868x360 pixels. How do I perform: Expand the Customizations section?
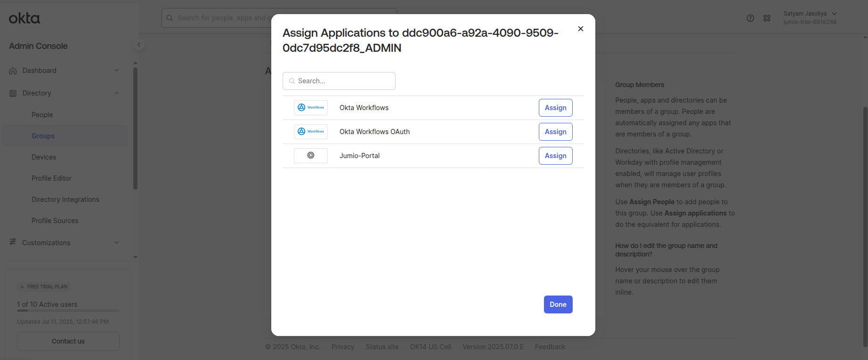coord(116,243)
